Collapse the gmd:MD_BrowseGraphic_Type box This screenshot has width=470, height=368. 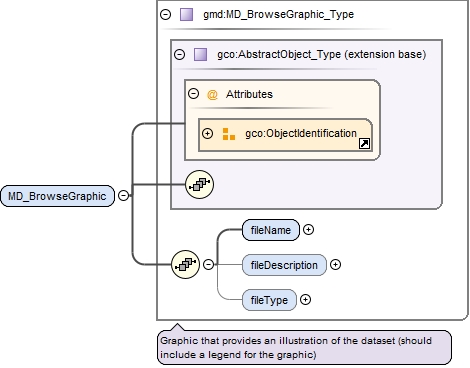point(165,14)
